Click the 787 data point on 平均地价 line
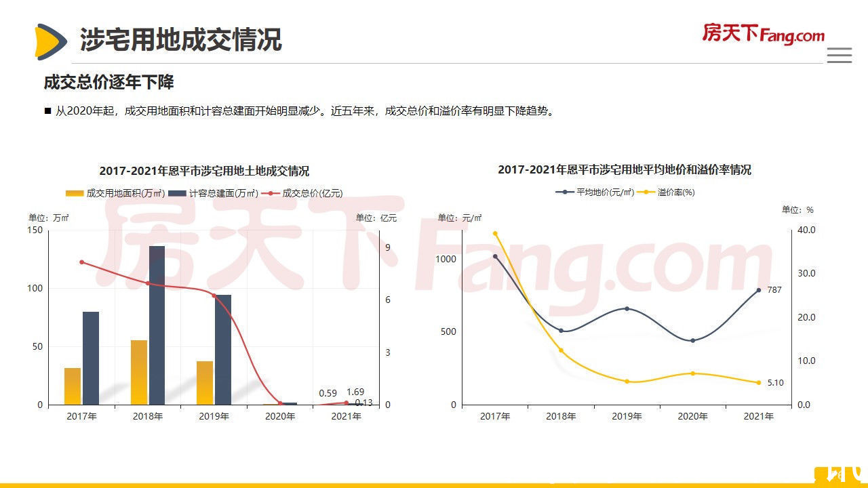868x488 pixels. click(x=758, y=290)
